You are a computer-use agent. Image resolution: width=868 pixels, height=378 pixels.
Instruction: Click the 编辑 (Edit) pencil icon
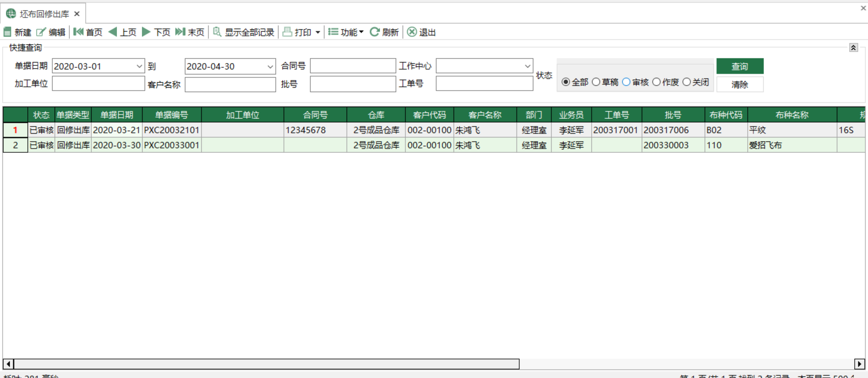pyautogui.click(x=41, y=32)
